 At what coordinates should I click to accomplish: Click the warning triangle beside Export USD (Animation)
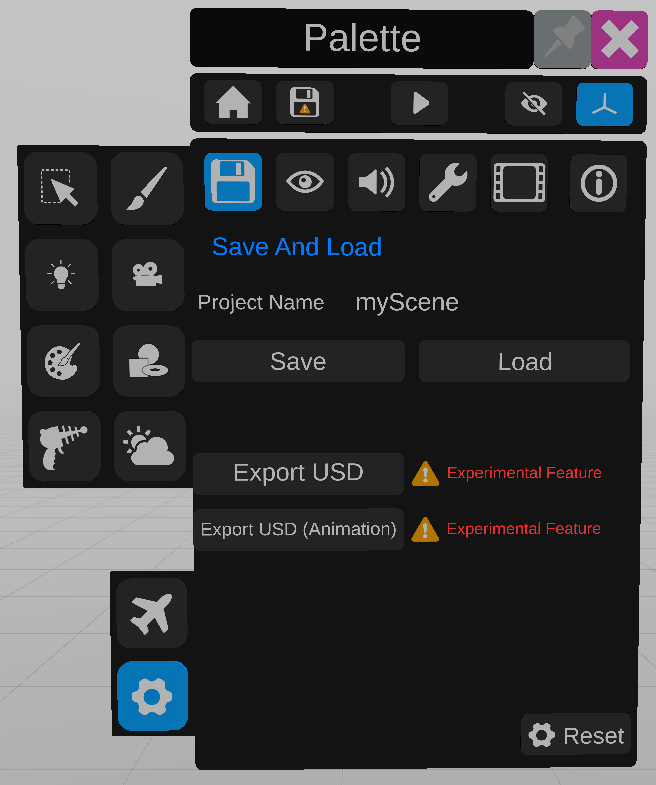pyautogui.click(x=425, y=530)
